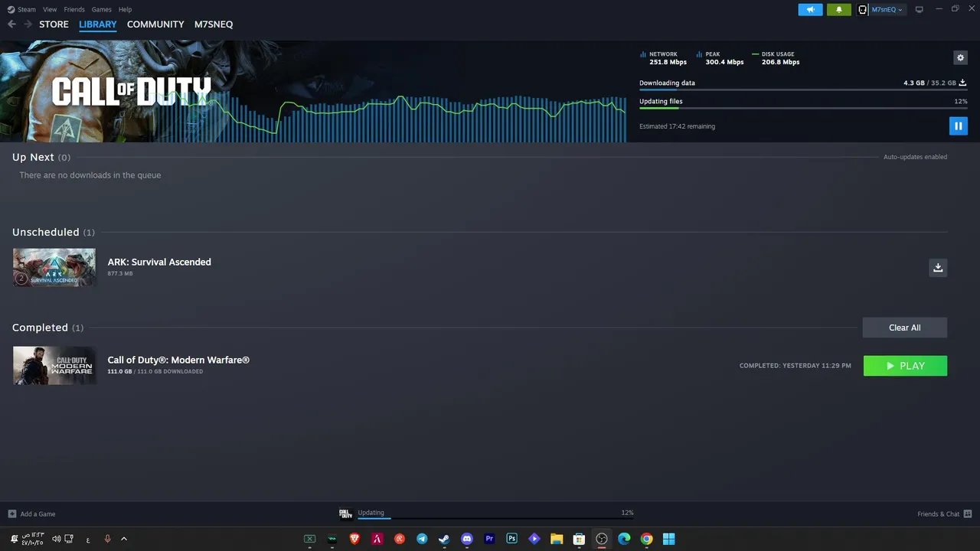Click the ARK: Survival Ascended title
Screen dimensions: 980x551
(x=159, y=262)
